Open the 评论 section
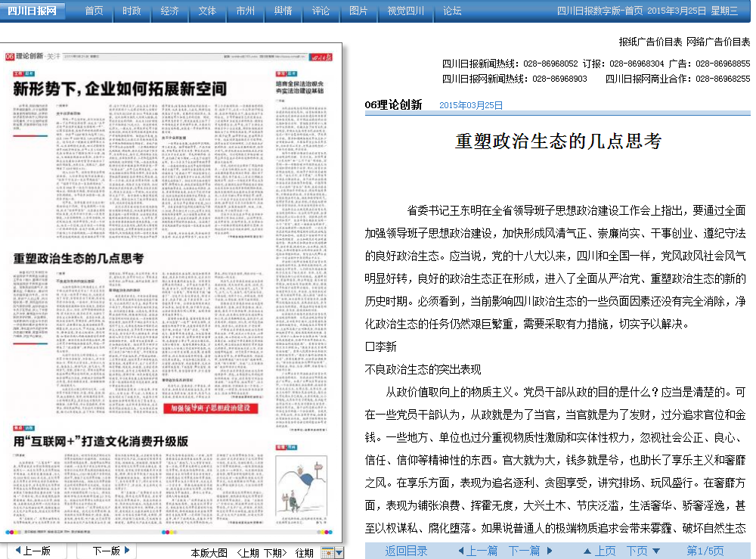The width and height of the screenshot is (756, 559). click(320, 11)
